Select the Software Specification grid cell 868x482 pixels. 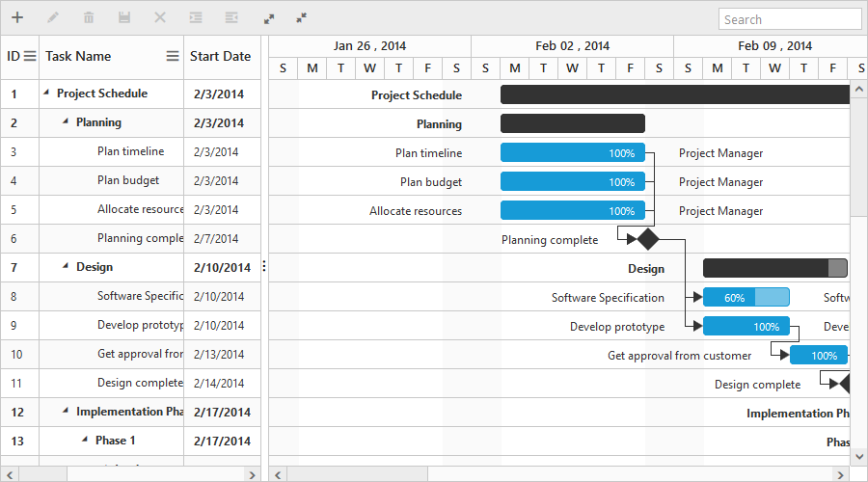(111, 296)
